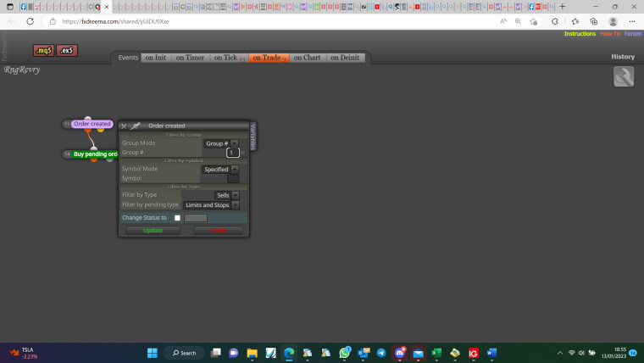Click small square beside Group # field

tap(242, 153)
